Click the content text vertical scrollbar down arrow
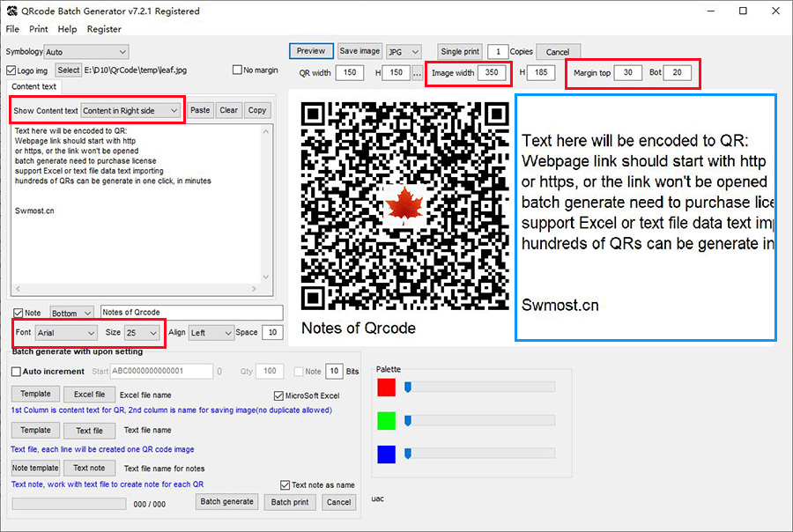 pos(266,277)
